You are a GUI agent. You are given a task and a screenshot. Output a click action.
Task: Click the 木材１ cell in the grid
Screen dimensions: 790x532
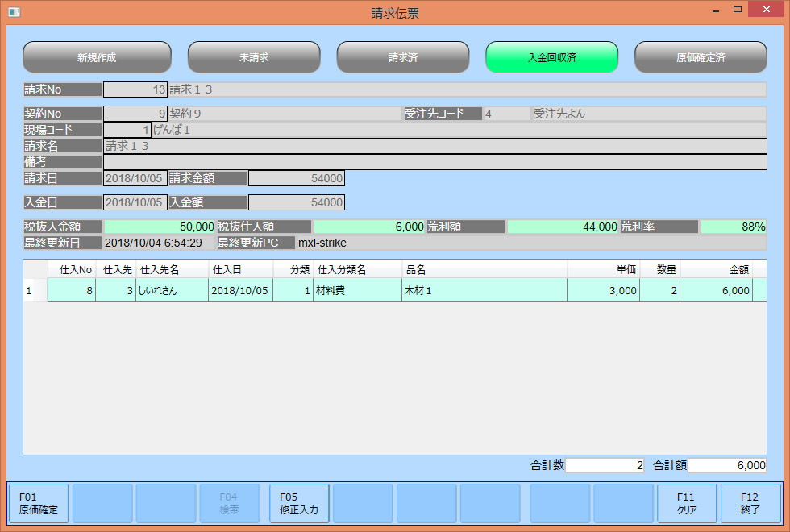tap(484, 290)
